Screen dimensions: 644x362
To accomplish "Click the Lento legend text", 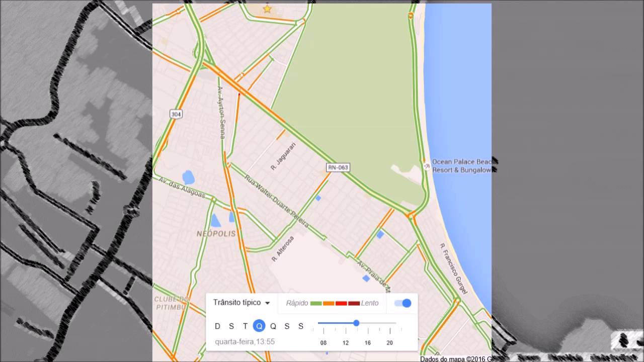I will [370, 303].
